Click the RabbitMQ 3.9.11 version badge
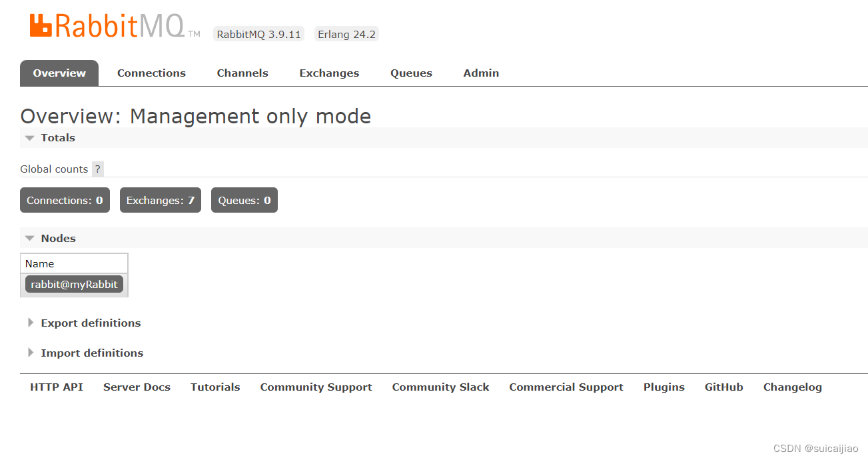868x460 pixels. click(258, 33)
